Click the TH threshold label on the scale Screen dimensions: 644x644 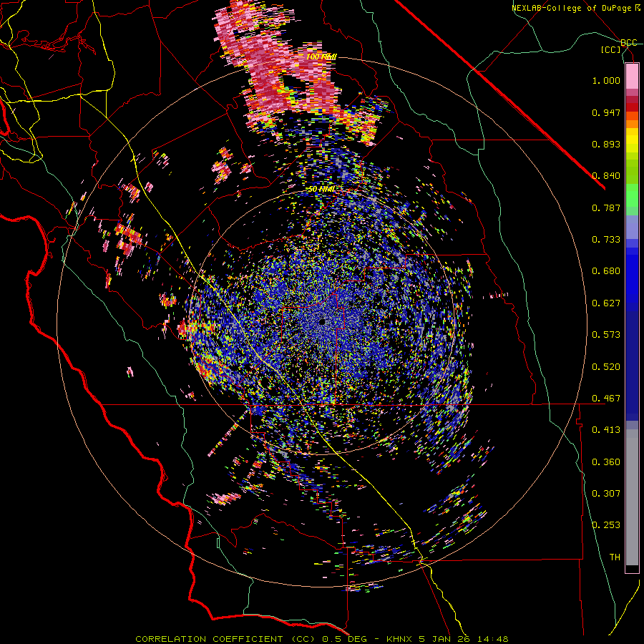pyautogui.click(x=615, y=557)
